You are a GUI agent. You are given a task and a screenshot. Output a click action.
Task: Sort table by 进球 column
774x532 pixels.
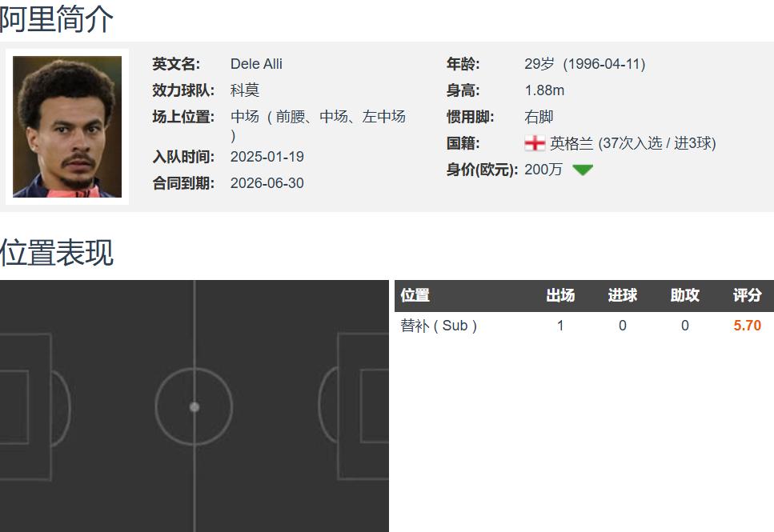623,295
